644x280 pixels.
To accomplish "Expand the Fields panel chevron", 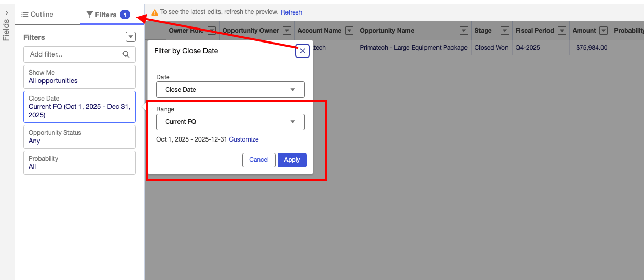I will tap(6, 13).
